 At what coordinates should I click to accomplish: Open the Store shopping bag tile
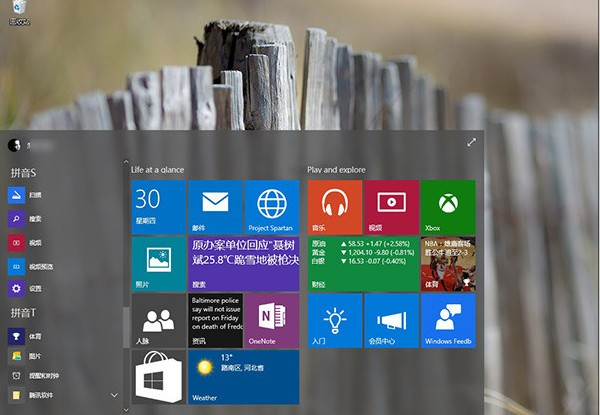tap(159, 377)
